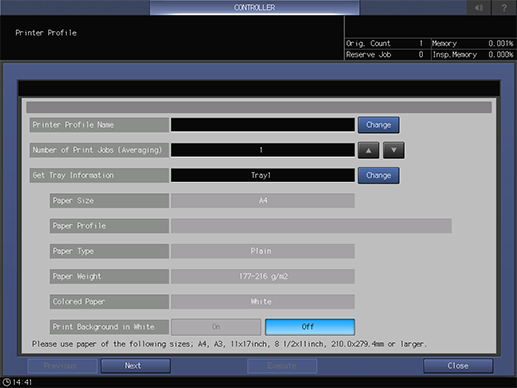The image size is (517, 388).
Task: Click the Print Background in White label
Action: (109, 327)
